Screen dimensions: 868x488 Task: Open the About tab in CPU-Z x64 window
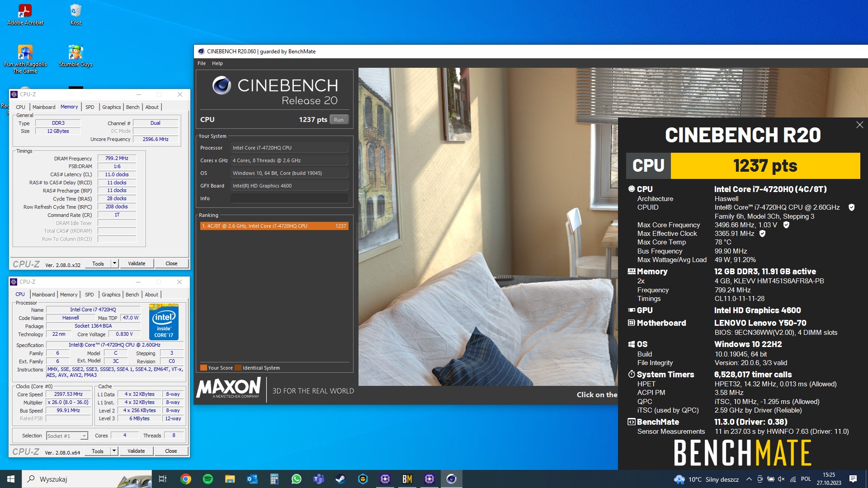click(151, 295)
